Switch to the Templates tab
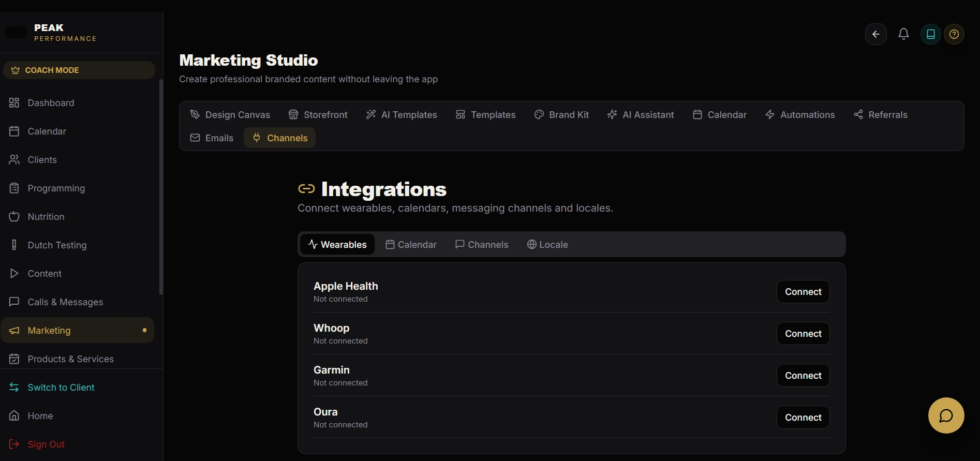The width and height of the screenshot is (980, 461). [x=485, y=115]
